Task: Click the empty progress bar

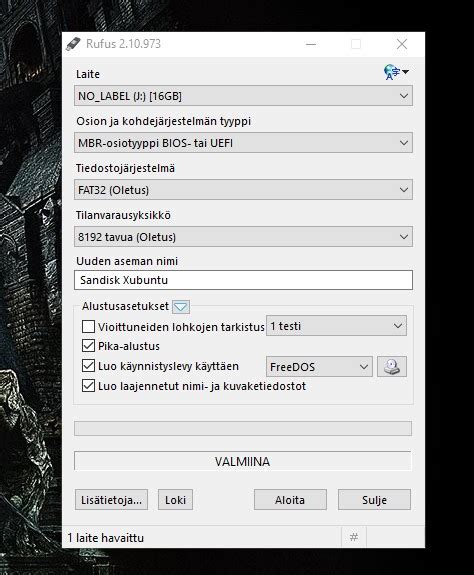Action: coord(243,428)
